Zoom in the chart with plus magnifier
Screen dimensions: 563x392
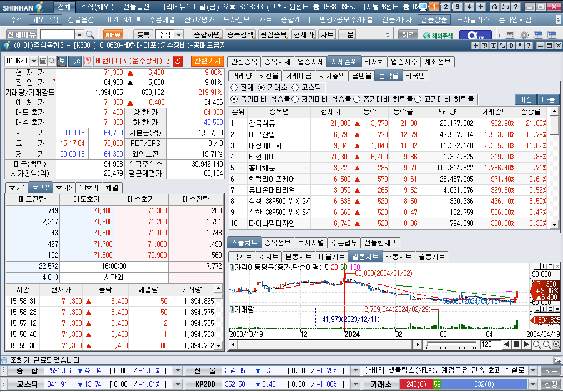click(x=536, y=345)
